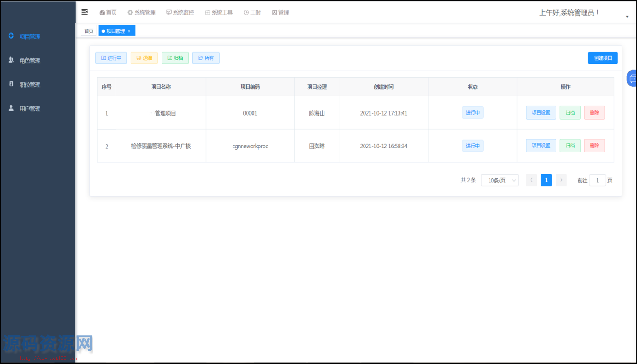The image size is (637, 364).
Task: Filter projects by 归档
Action: (175, 58)
